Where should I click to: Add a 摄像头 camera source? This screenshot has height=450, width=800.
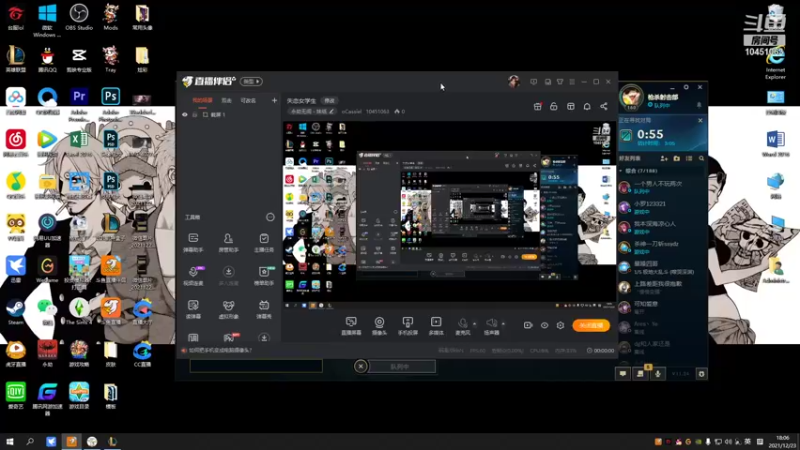pos(379,326)
